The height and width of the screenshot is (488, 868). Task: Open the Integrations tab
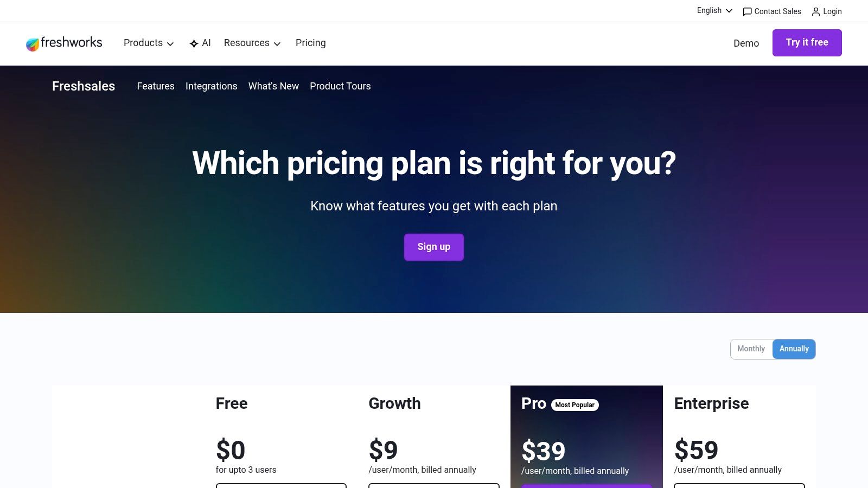pyautogui.click(x=212, y=86)
